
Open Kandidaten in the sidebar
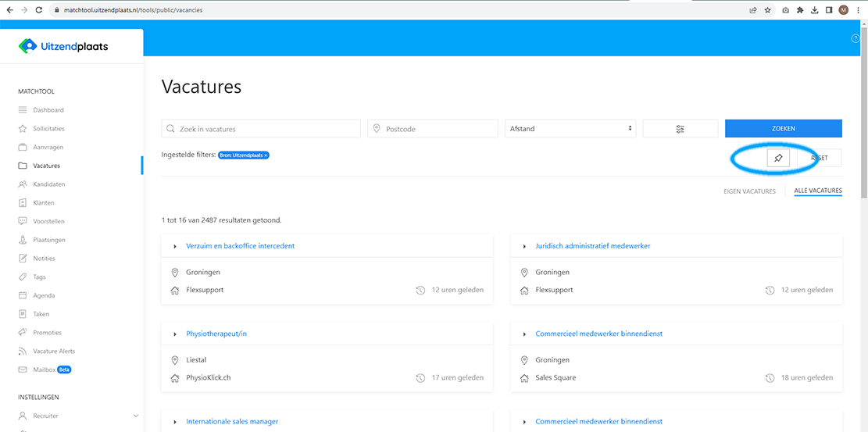(48, 184)
